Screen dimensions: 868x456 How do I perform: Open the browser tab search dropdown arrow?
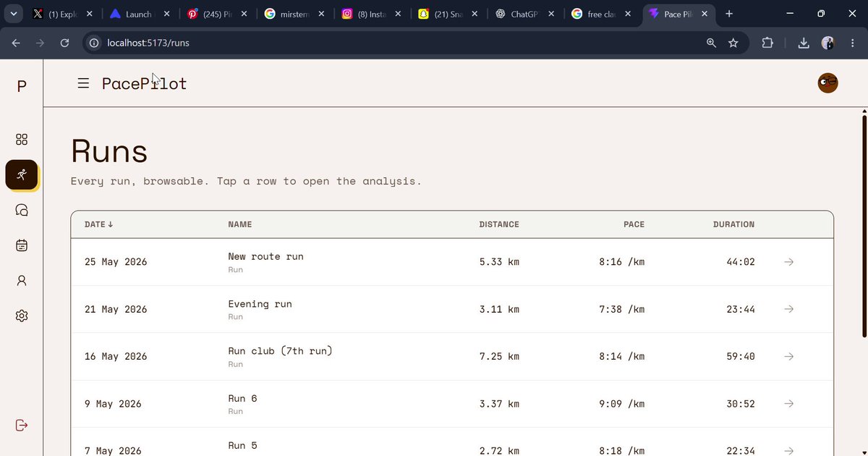pos(14,14)
